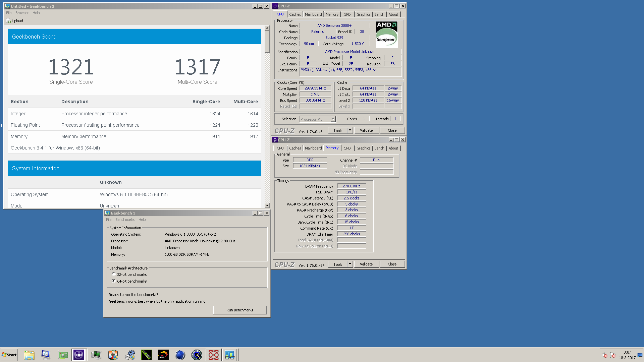The width and height of the screenshot is (644, 362).
Task: Open the gears with shield taskbar icon
Action: [130, 355]
